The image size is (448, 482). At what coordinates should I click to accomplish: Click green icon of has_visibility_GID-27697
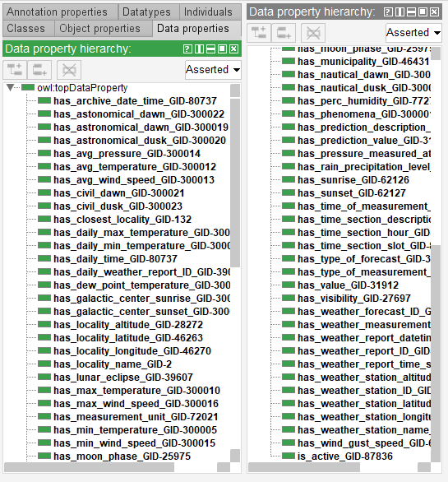(x=289, y=298)
